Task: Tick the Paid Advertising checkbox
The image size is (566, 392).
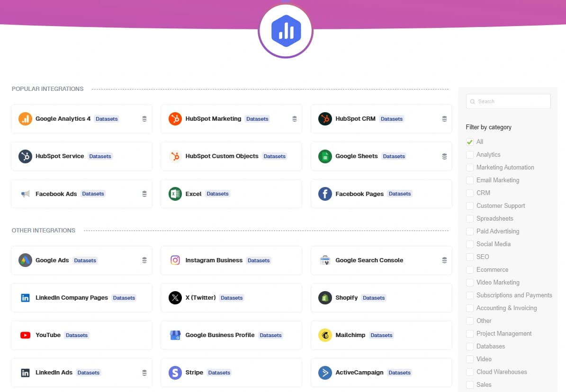Action: pyautogui.click(x=470, y=232)
